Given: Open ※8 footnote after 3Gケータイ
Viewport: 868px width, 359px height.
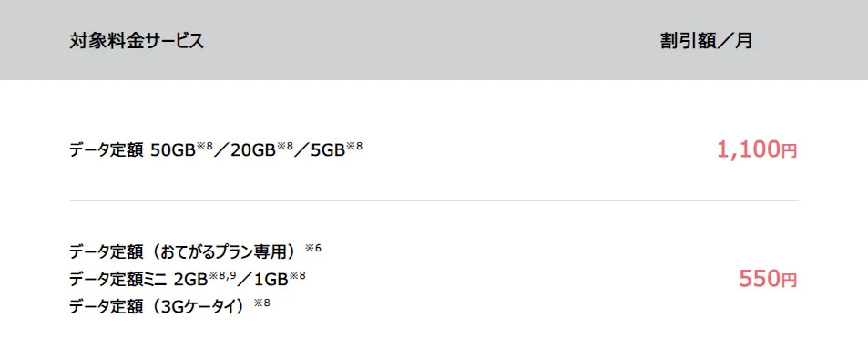Looking at the screenshot, I should coord(261,303).
